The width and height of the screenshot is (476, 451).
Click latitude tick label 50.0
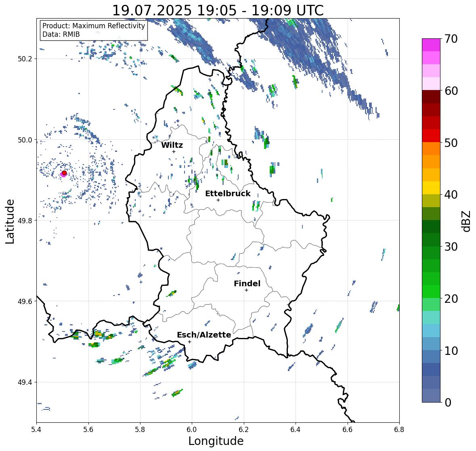point(25,140)
